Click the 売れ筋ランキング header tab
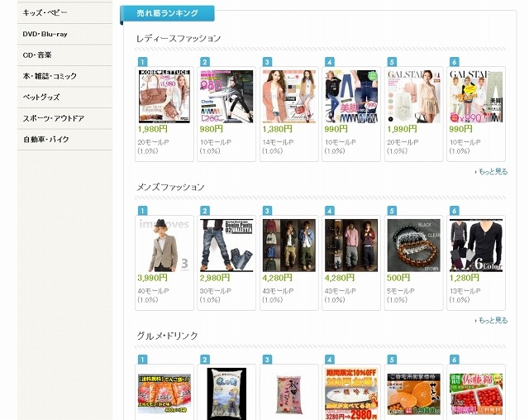Image resolution: width=529 pixels, height=420 pixels. [x=167, y=13]
